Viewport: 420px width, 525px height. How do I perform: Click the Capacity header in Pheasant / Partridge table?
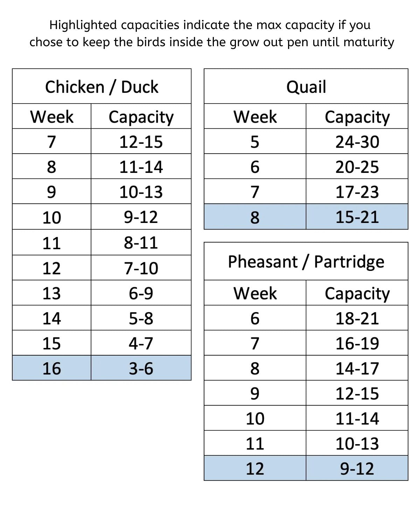coord(357,293)
